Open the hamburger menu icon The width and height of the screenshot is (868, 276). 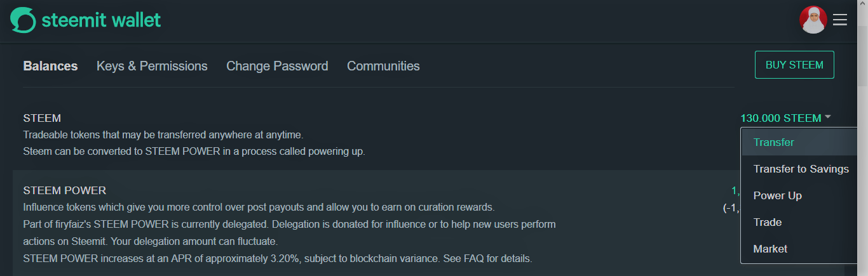click(840, 20)
